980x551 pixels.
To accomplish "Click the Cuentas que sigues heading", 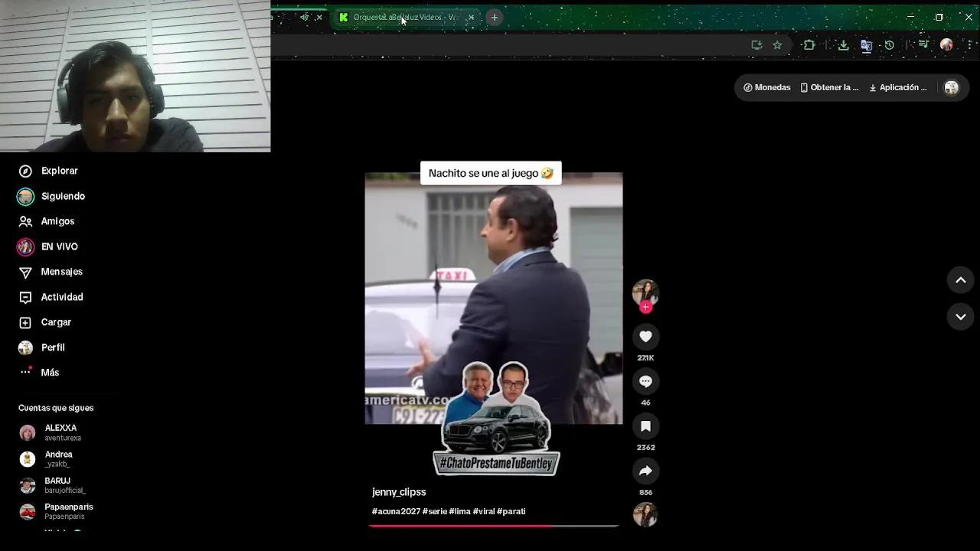I will click(x=56, y=408).
